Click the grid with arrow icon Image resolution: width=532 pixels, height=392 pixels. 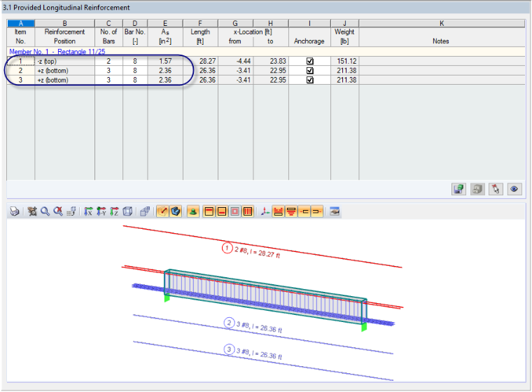click(x=71, y=211)
